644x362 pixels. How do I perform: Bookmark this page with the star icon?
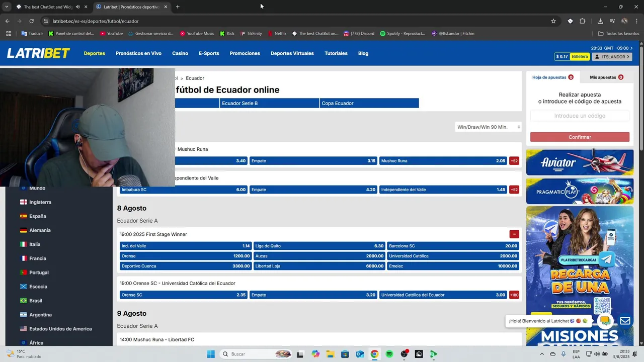pyautogui.click(x=553, y=21)
